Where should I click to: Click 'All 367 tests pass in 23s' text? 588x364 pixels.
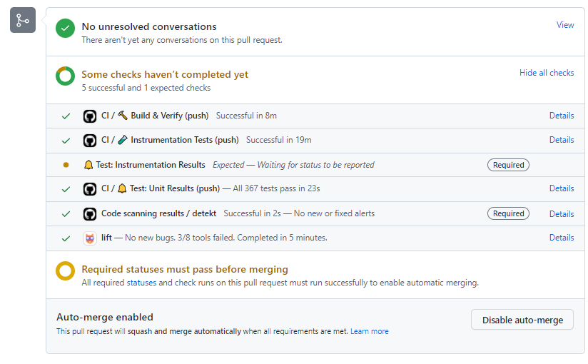point(276,188)
